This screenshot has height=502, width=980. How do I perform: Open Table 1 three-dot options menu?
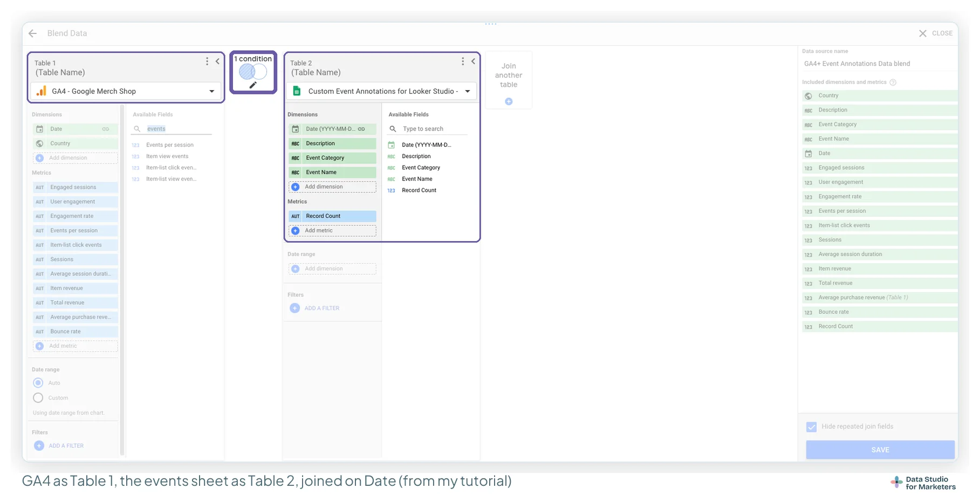tap(207, 61)
